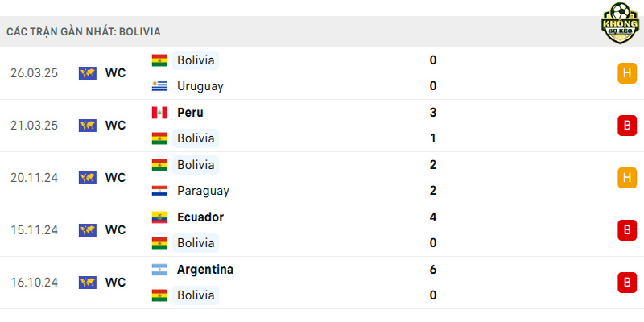Click the Không Sợ Kèo logo badge

tap(621, 23)
